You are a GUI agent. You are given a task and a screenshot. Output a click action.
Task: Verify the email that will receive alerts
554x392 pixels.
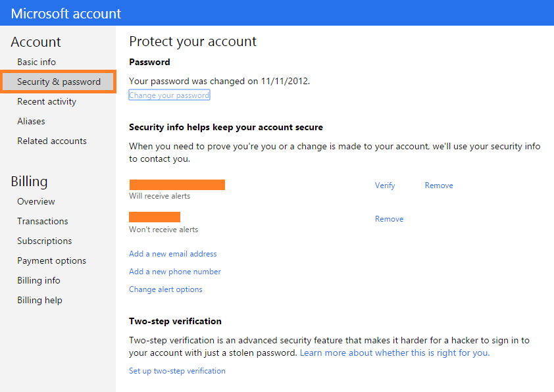pos(385,185)
